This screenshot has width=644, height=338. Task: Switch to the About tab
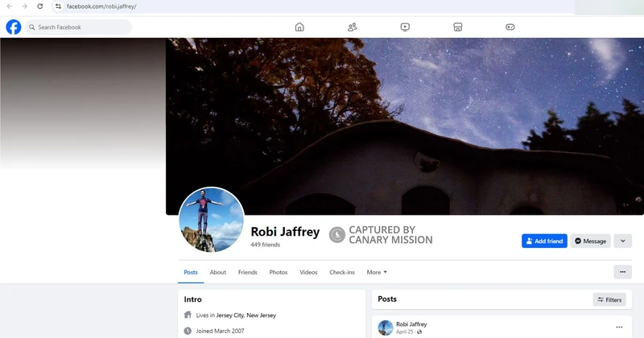point(217,272)
